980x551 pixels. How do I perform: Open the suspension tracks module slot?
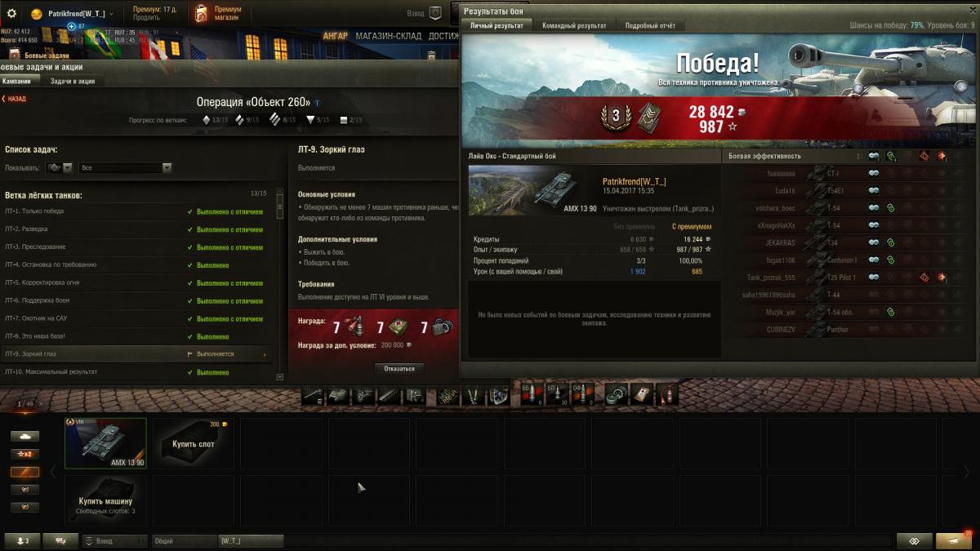(x=390, y=395)
